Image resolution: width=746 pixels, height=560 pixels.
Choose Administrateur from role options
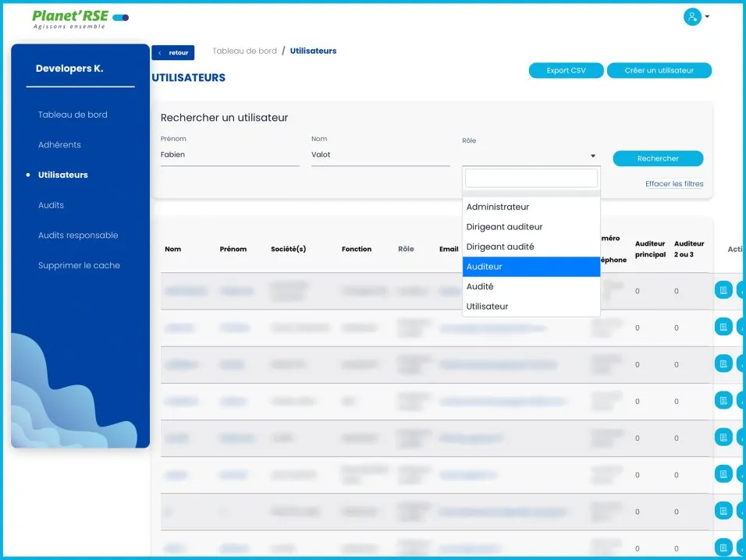click(x=531, y=207)
